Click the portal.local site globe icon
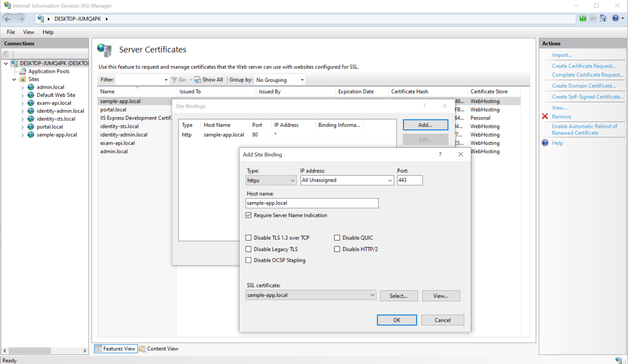This screenshot has height=364, width=628. 31,127
